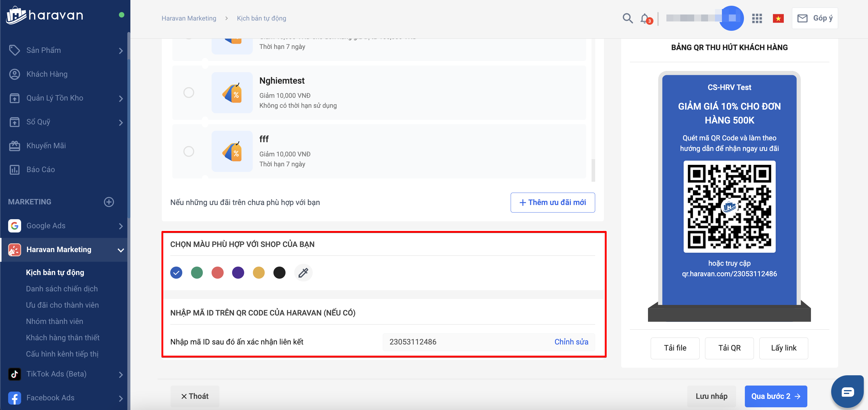This screenshot has width=868, height=410.
Task: Click the Google Ads icon
Action: click(x=14, y=226)
